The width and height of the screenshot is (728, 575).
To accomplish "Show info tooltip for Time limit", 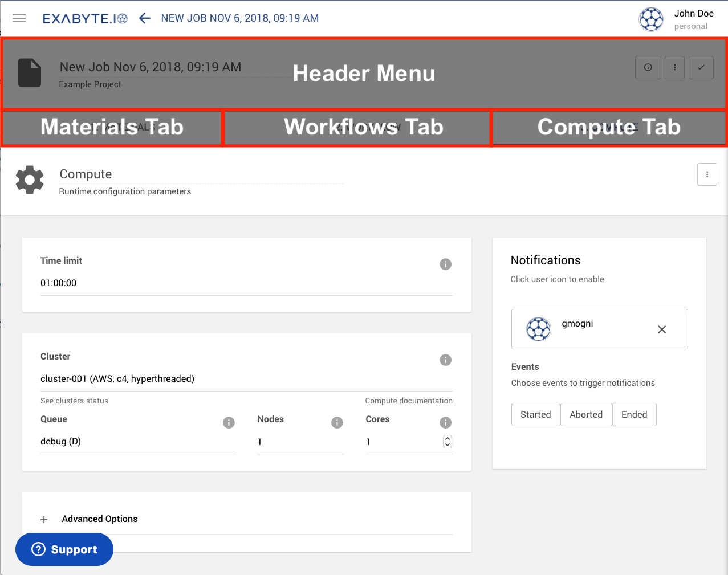I will [445, 264].
